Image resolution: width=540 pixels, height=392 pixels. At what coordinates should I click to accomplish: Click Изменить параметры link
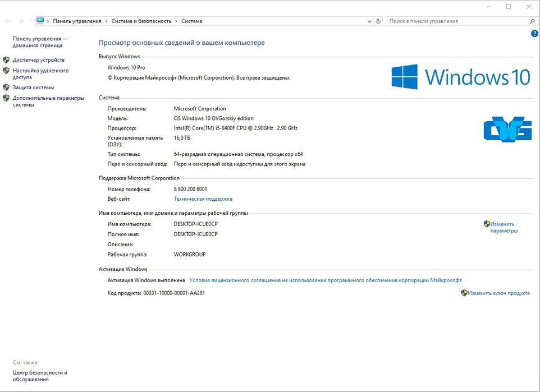tap(504, 228)
